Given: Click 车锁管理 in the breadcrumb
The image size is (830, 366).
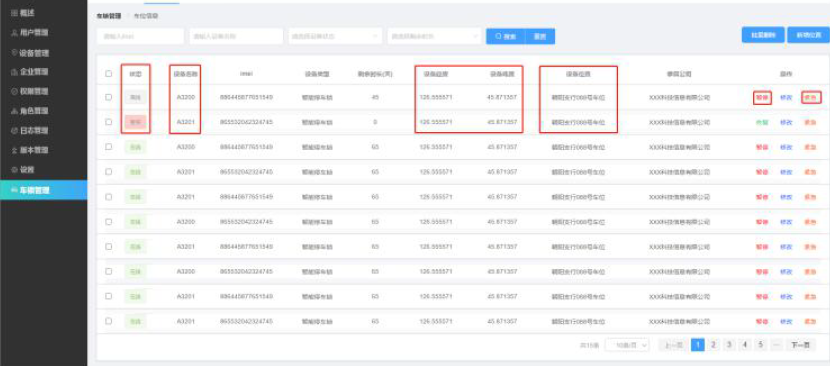Looking at the screenshot, I should coord(109,16).
